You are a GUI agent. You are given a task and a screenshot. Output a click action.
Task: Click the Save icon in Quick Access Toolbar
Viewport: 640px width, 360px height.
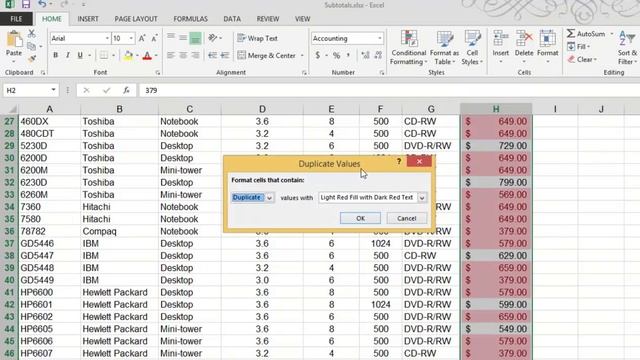point(26,4)
